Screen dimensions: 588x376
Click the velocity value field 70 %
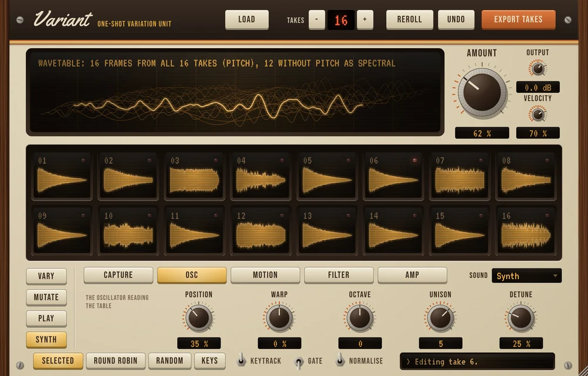(x=538, y=133)
